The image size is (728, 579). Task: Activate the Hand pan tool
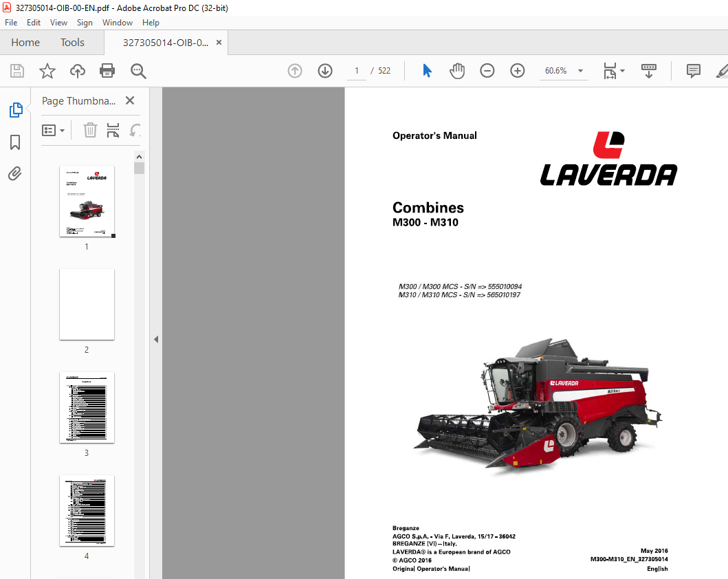pos(457,71)
